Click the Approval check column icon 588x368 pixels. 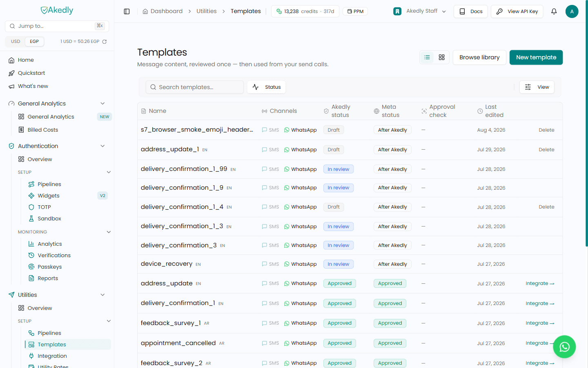(x=424, y=111)
